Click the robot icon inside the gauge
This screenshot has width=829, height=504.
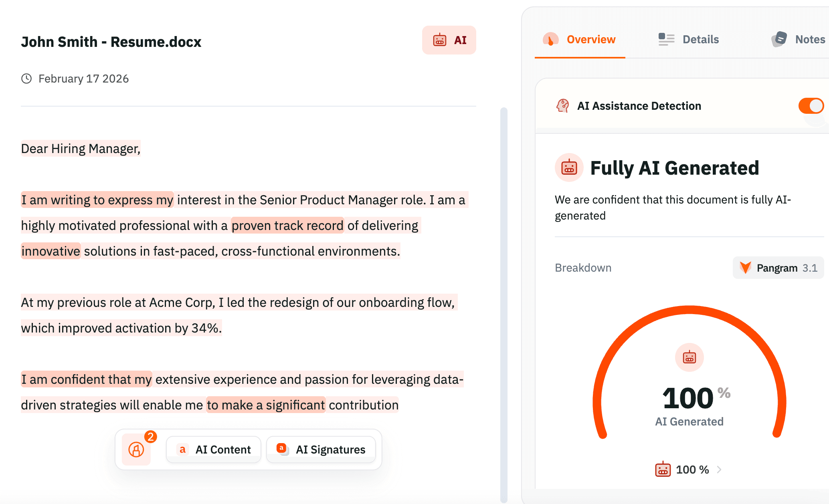coord(689,357)
